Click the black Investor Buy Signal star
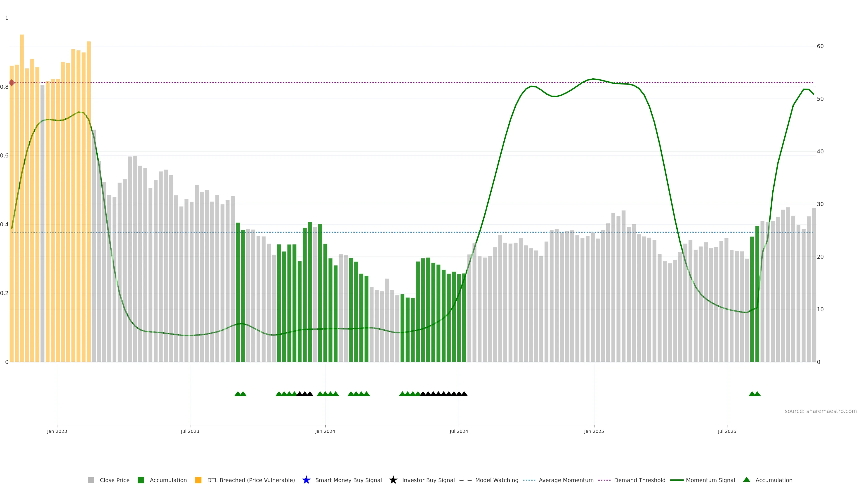The width and height of the screenshot is (868, 488). pyautogui.click(x=393, y=480)
